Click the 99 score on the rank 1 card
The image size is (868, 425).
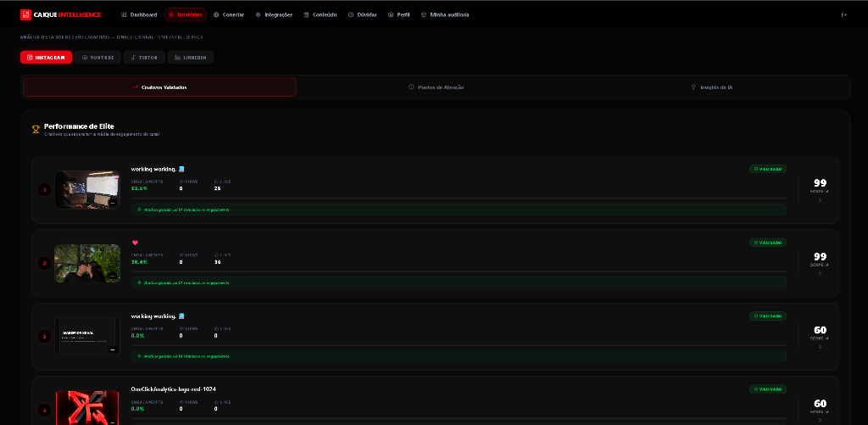pos(820,183)
